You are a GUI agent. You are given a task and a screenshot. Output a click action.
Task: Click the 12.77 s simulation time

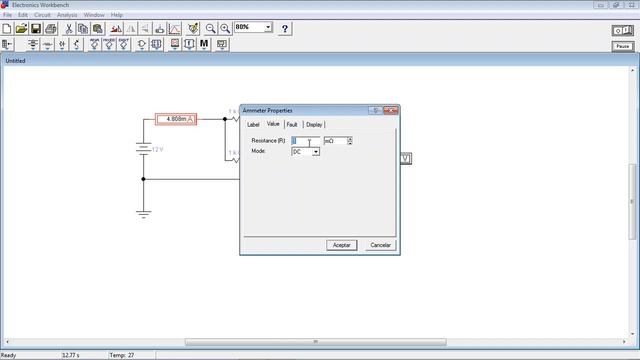point(71,355)
